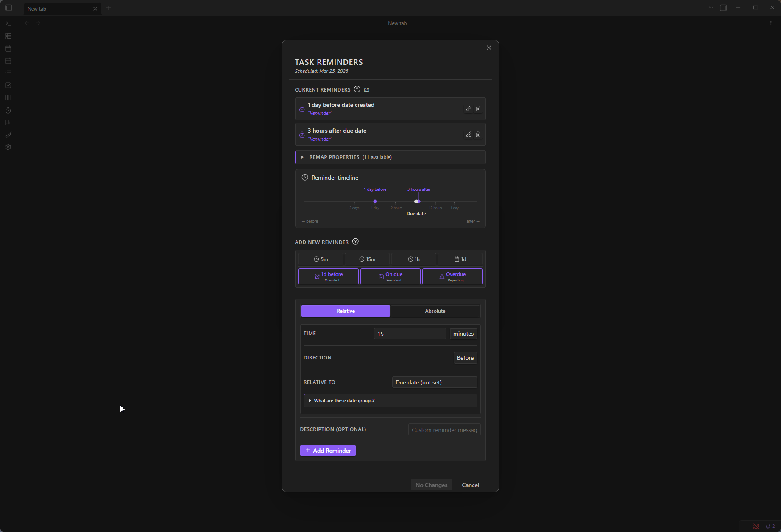Select the kanban board sidebar icon
This screenshot has height=532, width=781.
coord(8,36)
